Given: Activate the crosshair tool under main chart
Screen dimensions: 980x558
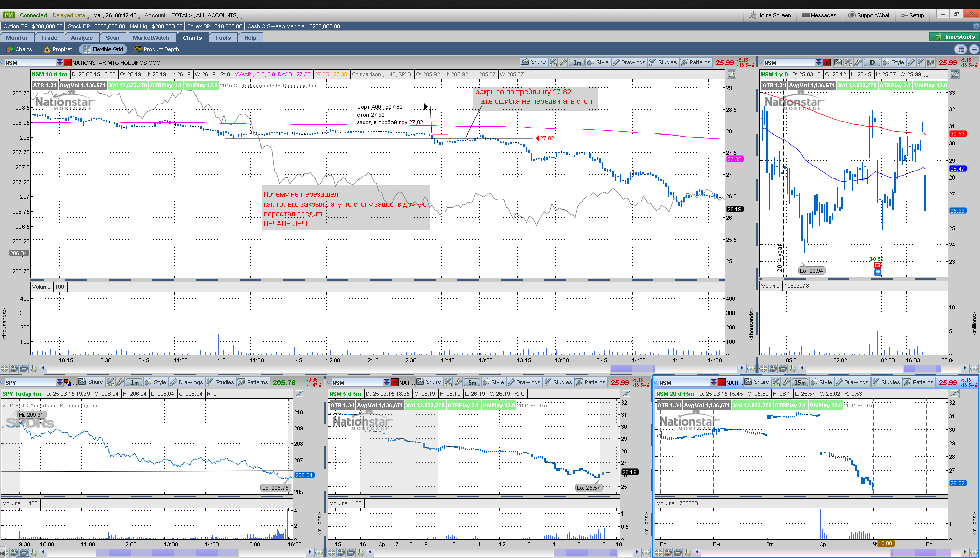Looking at the screenshot, I should [5, 368].
